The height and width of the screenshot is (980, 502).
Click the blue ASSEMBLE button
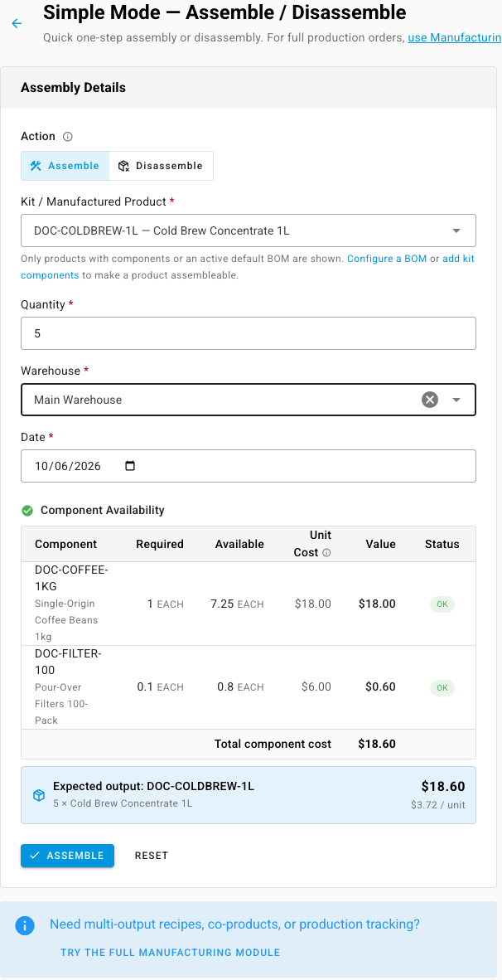click(67, 856)
